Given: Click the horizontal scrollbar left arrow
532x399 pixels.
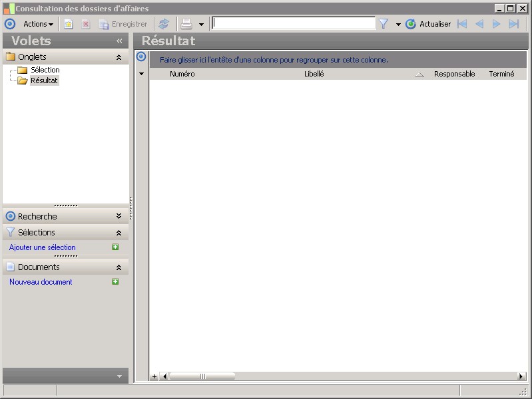Looking at the screenshot, I should pos(164,376).
